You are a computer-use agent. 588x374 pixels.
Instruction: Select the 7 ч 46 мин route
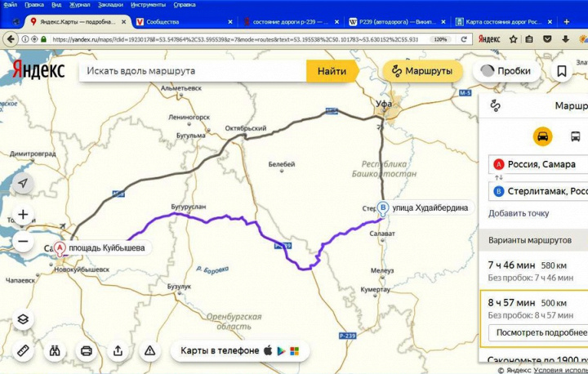click(534, 271)
